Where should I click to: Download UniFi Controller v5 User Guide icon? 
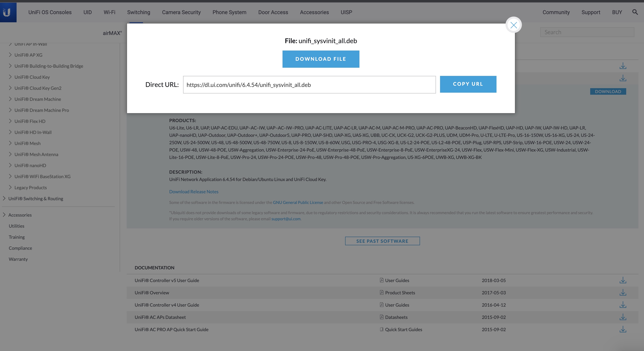[x=623, y=280]
